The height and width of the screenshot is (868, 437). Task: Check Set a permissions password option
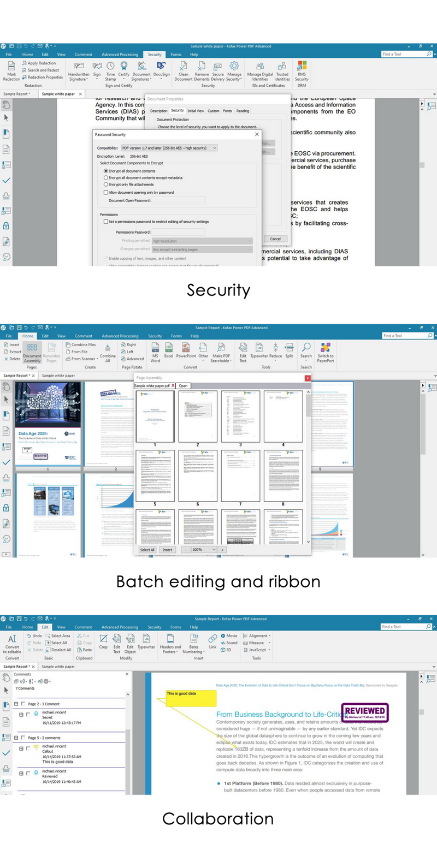coord(106,222)
